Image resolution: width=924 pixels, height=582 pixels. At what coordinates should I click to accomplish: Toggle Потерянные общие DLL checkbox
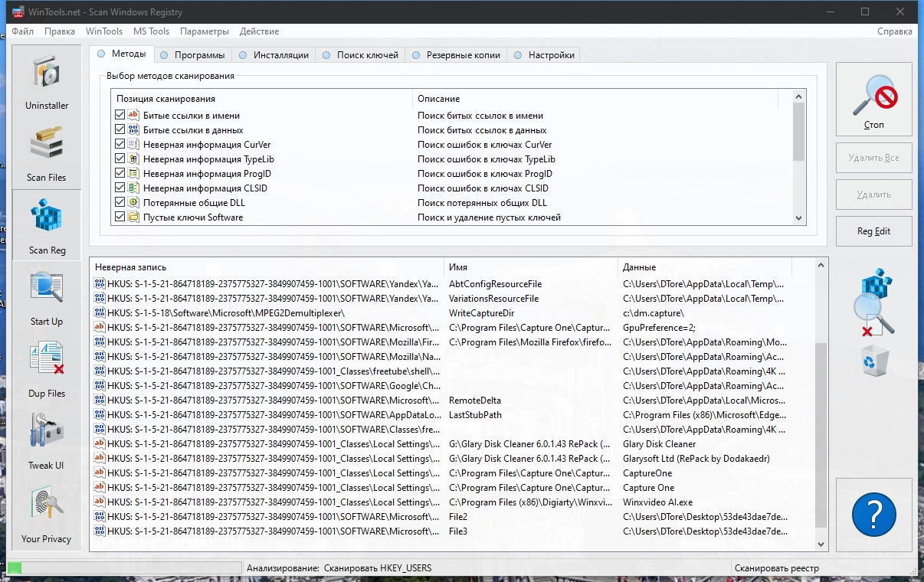[x=120, y=203]
